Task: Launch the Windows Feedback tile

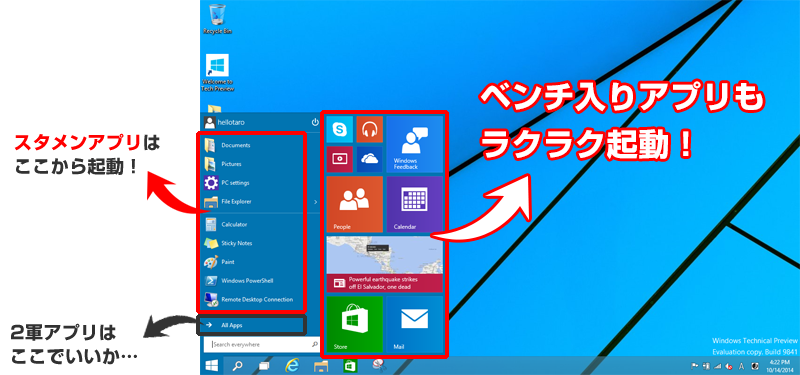Action: 414,144
